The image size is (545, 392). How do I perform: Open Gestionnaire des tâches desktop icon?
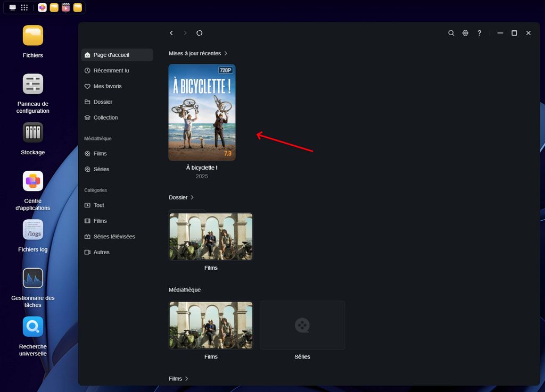coord(33,278)
